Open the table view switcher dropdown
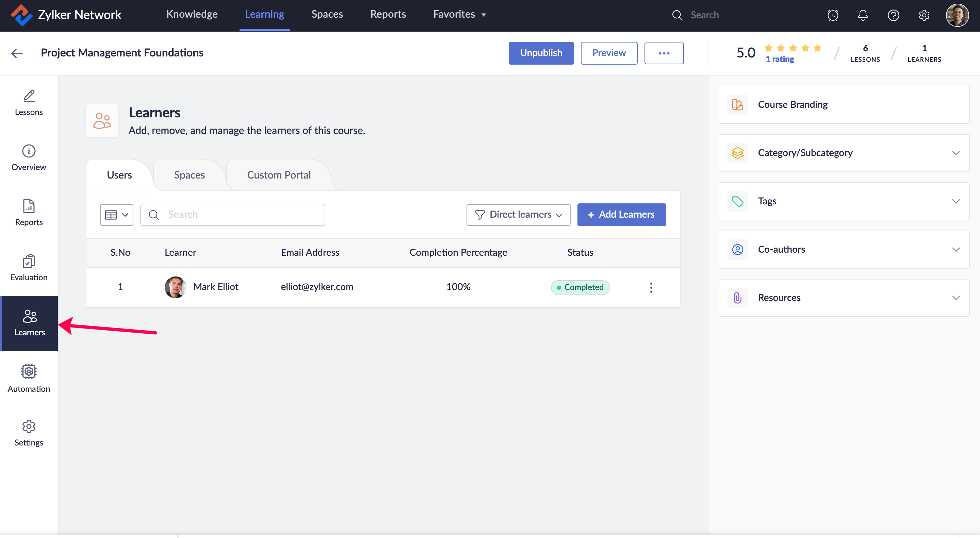Viewport: 980px width, 538px height. (x=116, y=215)
